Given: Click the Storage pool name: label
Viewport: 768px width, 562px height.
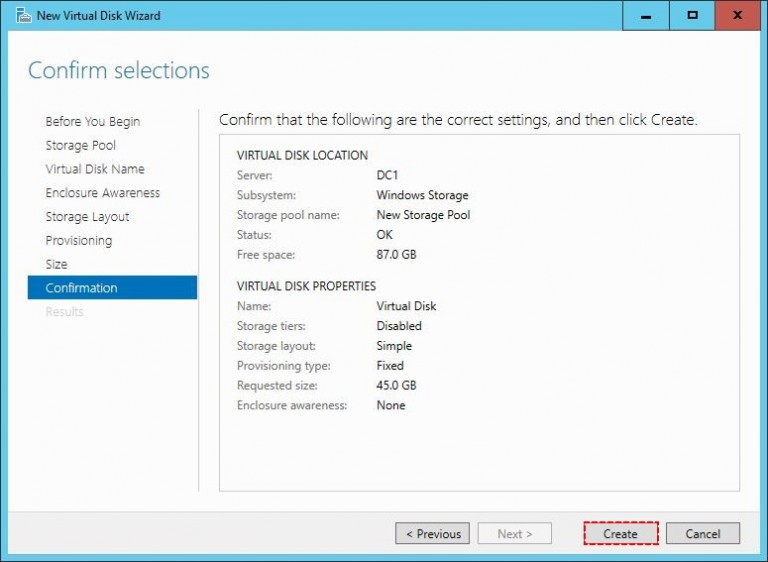Looking at the screenshot, I should pos(288,215).
